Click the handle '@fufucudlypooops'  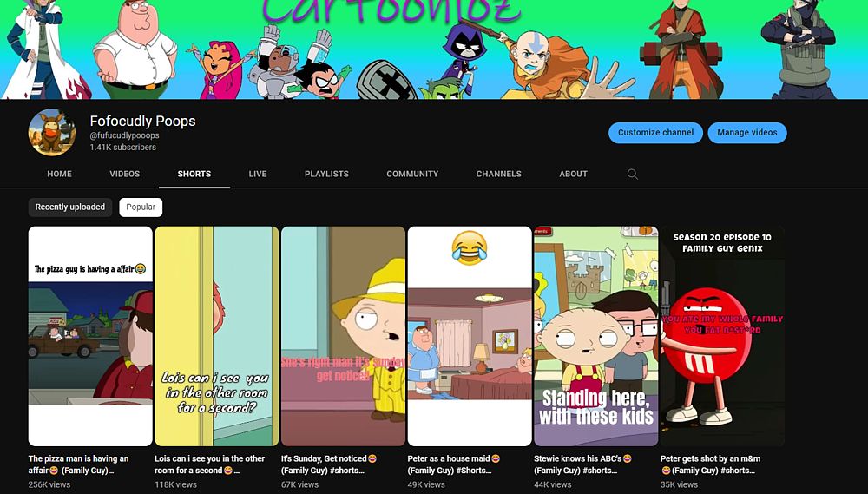pos(124,135)
